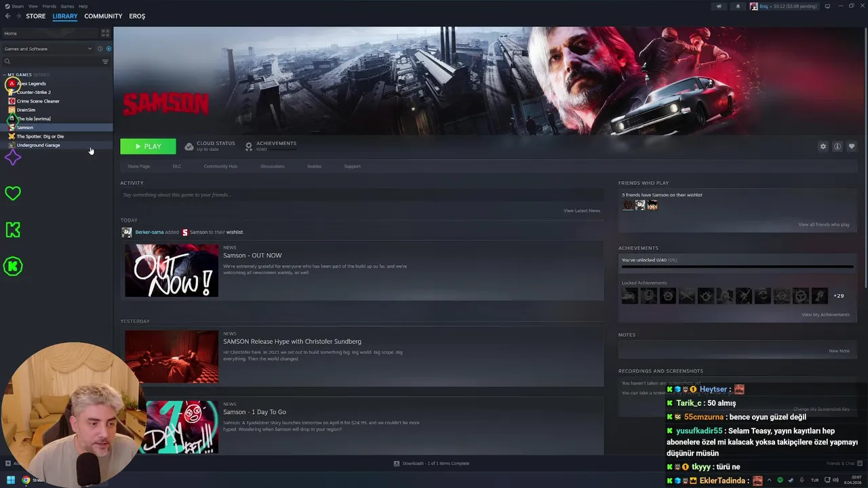Click the achievements progress bar

(738, 266)
